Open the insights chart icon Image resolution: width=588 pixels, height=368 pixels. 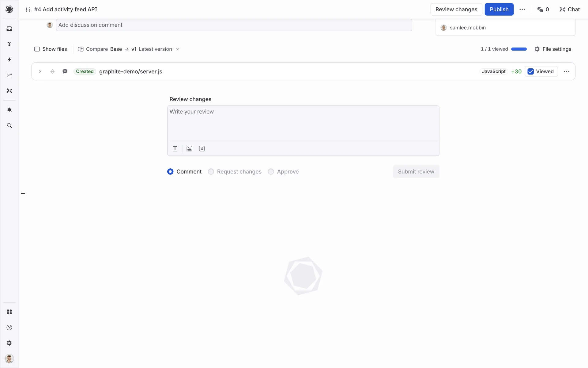point(9,75)
